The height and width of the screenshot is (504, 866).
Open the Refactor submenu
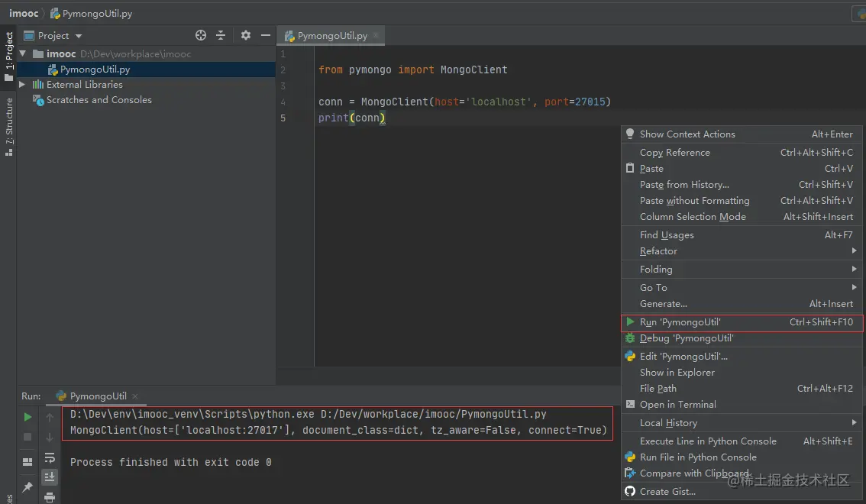[742, 250]
